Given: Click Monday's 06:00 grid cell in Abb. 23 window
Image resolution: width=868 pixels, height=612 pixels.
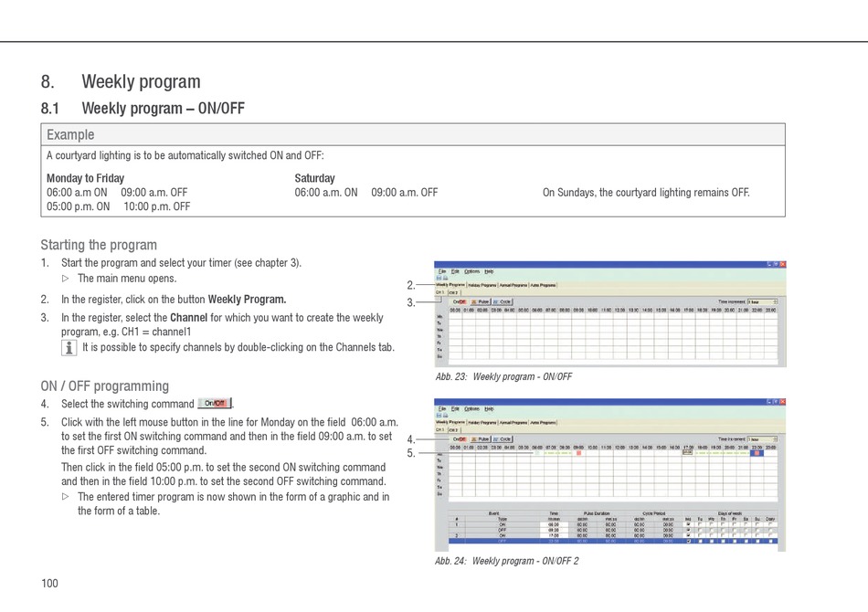Looking at the screenshot, I should [x=537, y=316].
